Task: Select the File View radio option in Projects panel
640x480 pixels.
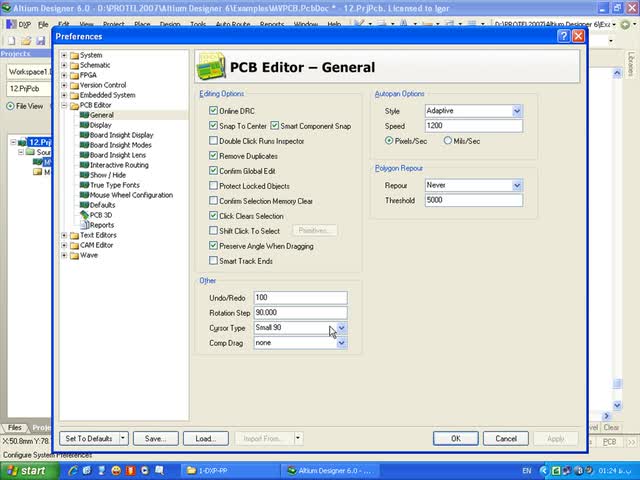Action: pyautogui.click(x=11, y=106)
